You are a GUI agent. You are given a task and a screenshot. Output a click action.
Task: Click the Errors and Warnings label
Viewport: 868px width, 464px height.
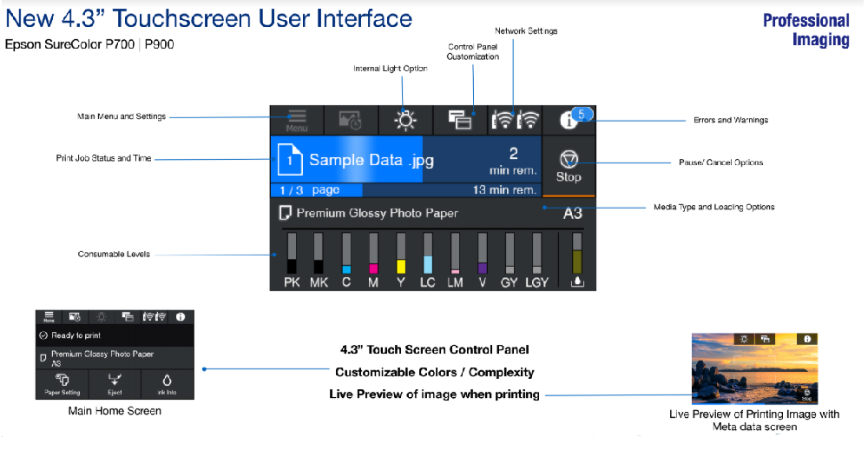coord(731,120)
